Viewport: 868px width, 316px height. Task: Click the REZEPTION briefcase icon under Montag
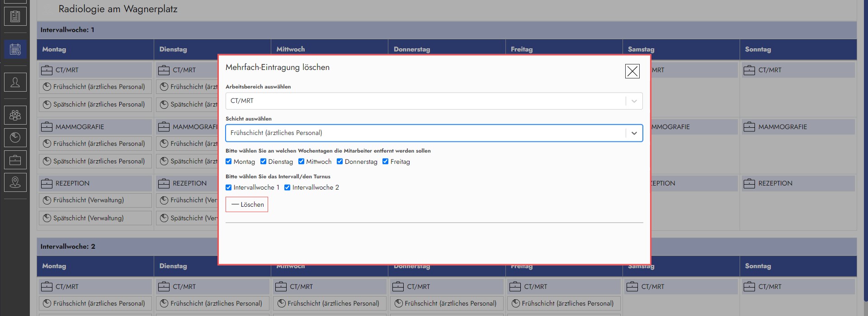47,183
